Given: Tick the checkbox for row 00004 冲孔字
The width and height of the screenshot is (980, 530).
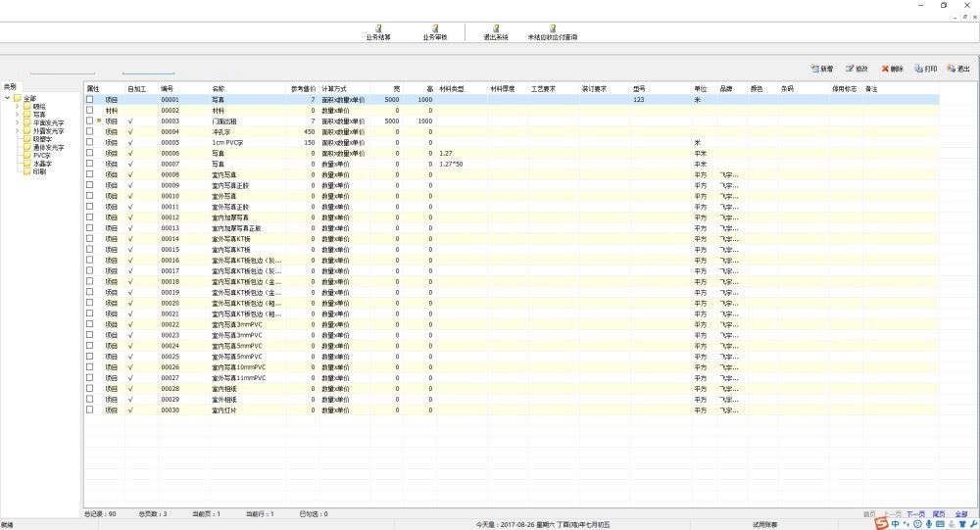Looking at the screenshot, I should (x=90, y=131).
